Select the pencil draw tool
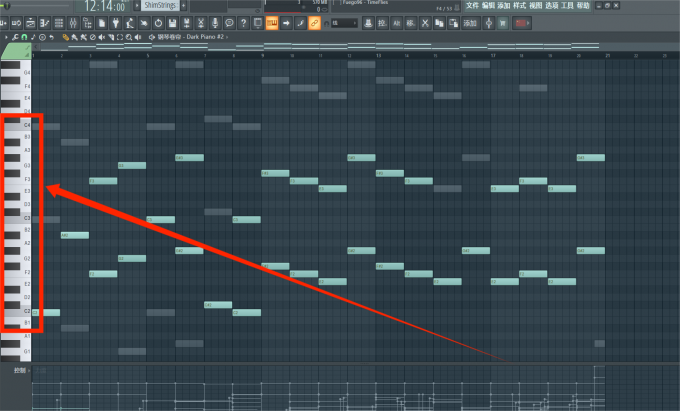 (65, 37)
